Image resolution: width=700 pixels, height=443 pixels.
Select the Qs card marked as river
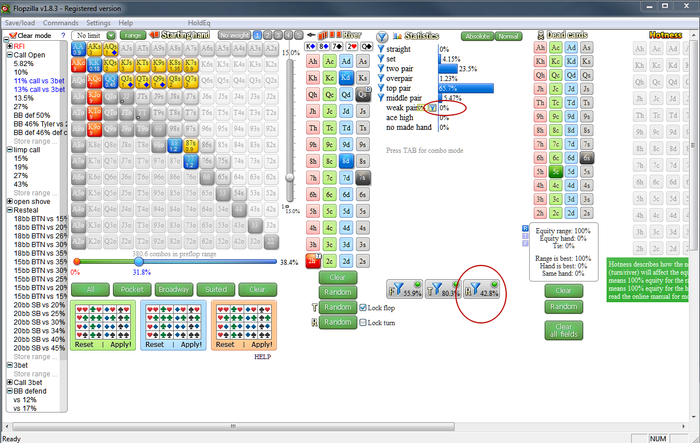(363, 94)
